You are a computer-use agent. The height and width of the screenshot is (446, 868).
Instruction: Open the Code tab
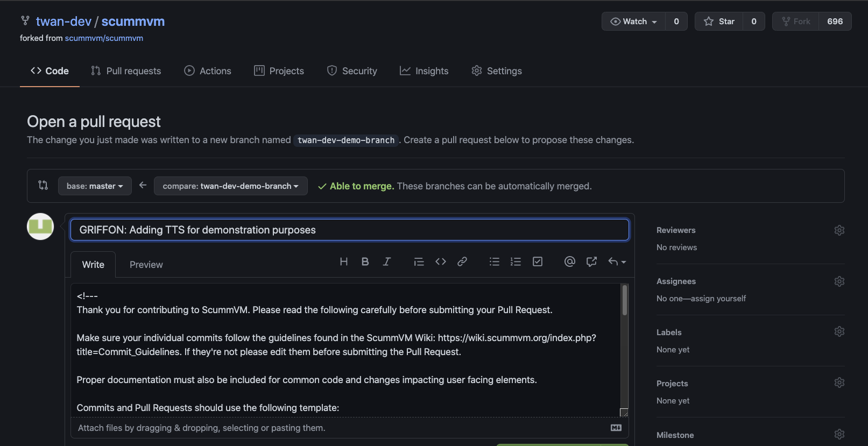tap(50, 71)
